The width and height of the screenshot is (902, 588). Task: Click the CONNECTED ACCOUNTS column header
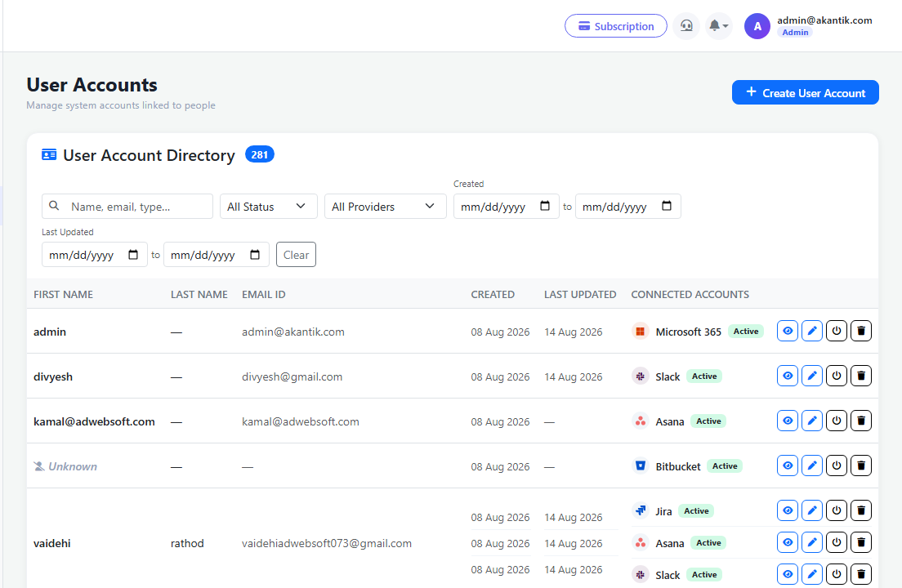click(x=690, y=294)
